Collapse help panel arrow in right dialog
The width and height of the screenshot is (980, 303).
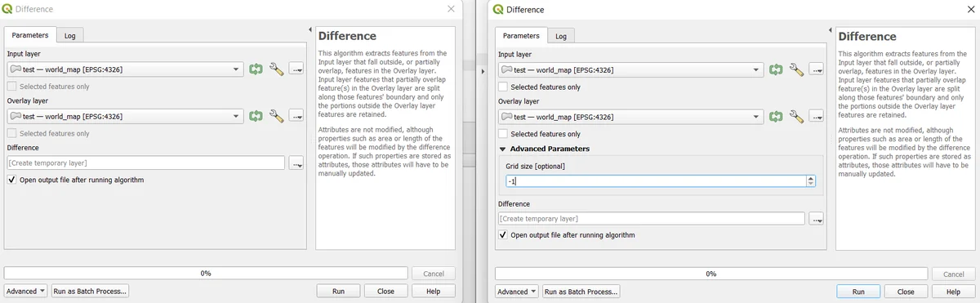(831, 30)
